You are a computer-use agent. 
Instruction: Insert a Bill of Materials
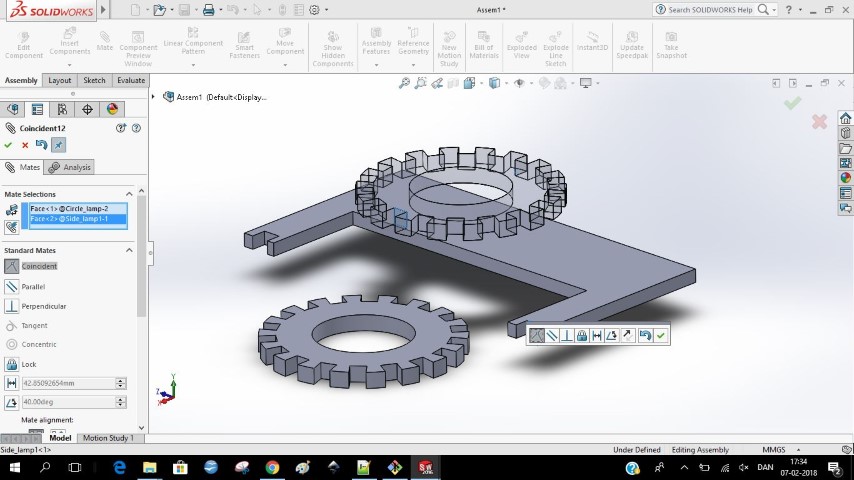[484, 45]
